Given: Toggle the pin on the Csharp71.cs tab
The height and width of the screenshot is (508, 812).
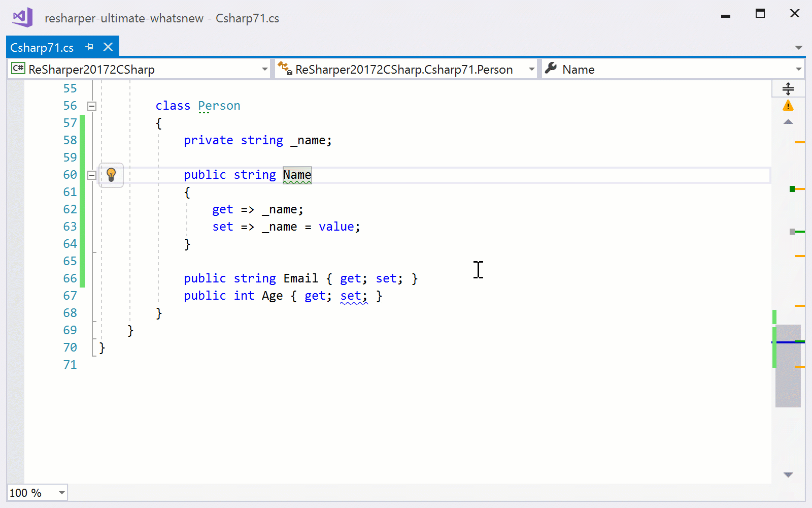Looking at the screenshot, I should (90, 47).
